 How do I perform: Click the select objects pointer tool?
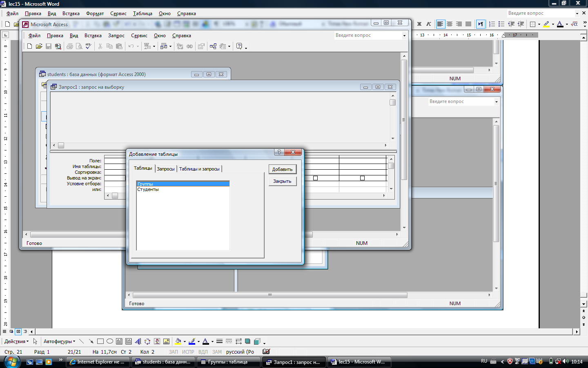coord(35,341)
